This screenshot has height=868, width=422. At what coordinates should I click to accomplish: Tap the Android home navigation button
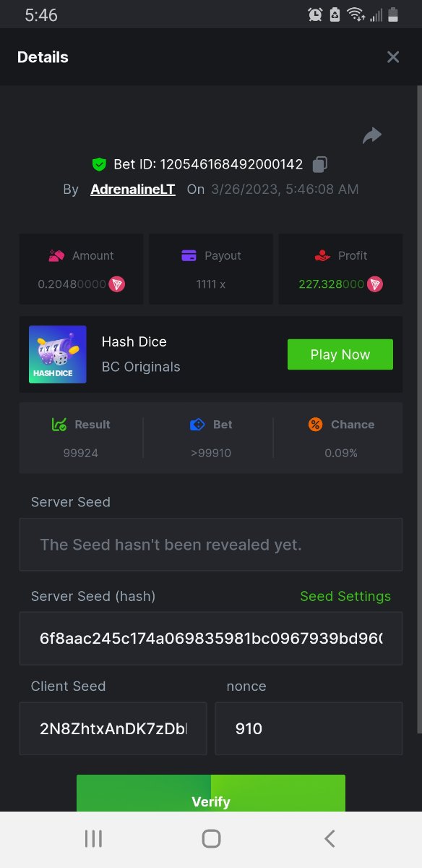[211, 838]
